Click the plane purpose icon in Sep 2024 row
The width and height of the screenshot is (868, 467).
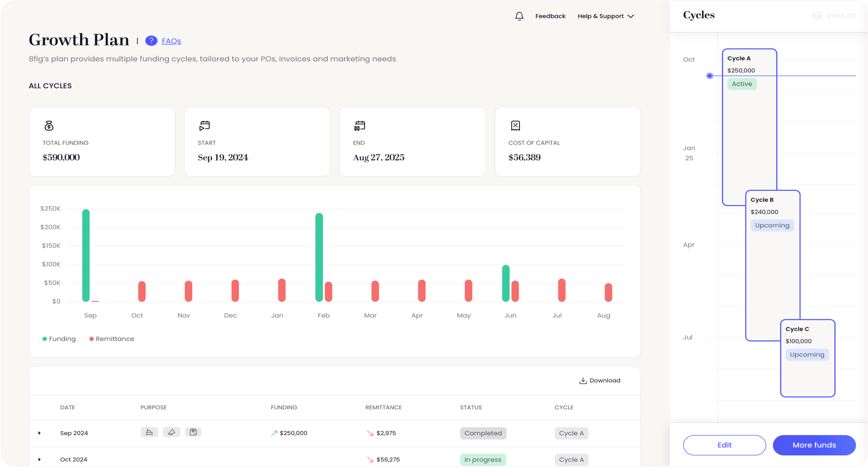(x=171, y=432)
